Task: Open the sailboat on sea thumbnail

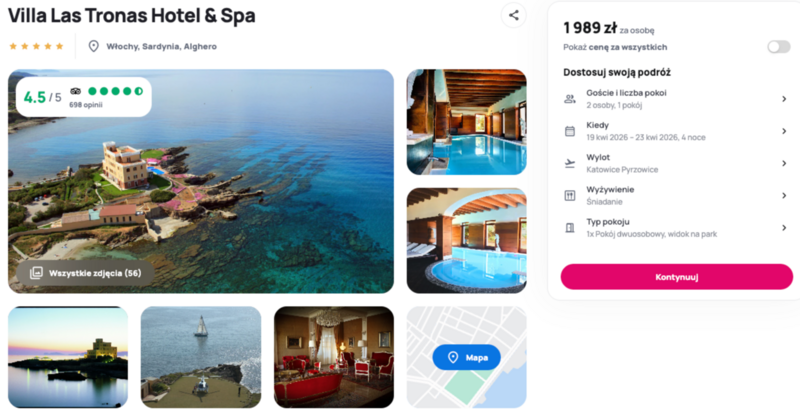Action: coord(201,357)
